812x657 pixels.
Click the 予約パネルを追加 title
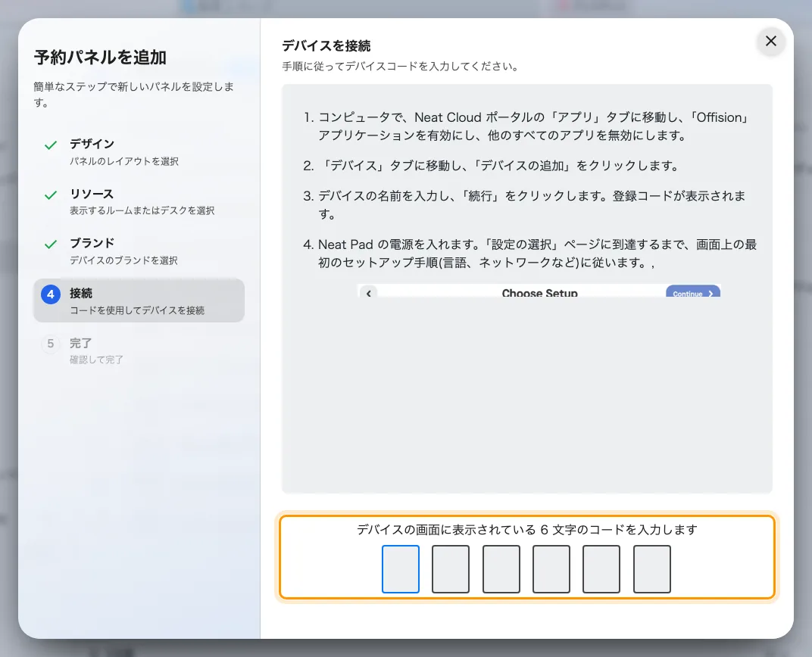click(x=101, y=57)
